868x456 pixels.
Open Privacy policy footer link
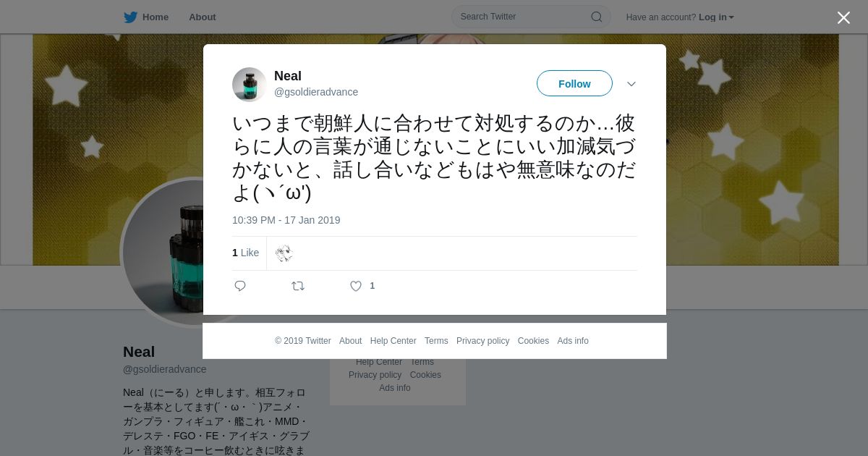pyautogui.click(x=482, y=341)
